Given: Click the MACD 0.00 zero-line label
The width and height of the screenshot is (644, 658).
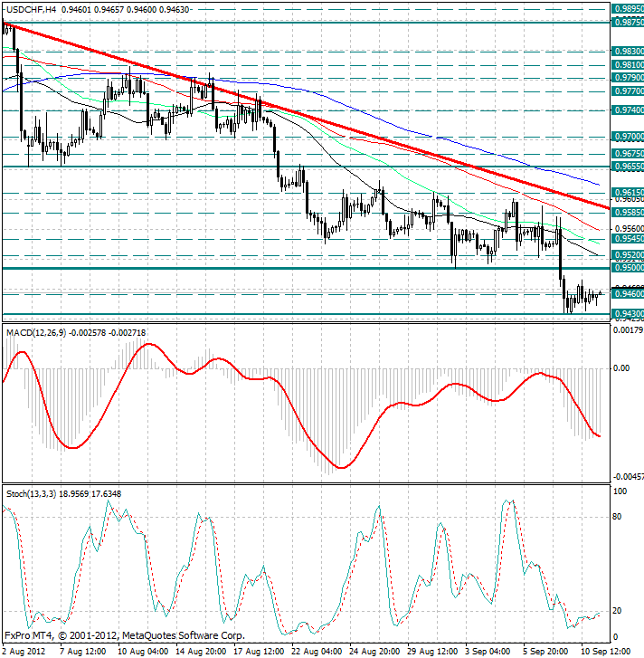Looking at the screenshot, I should [621, 368].
